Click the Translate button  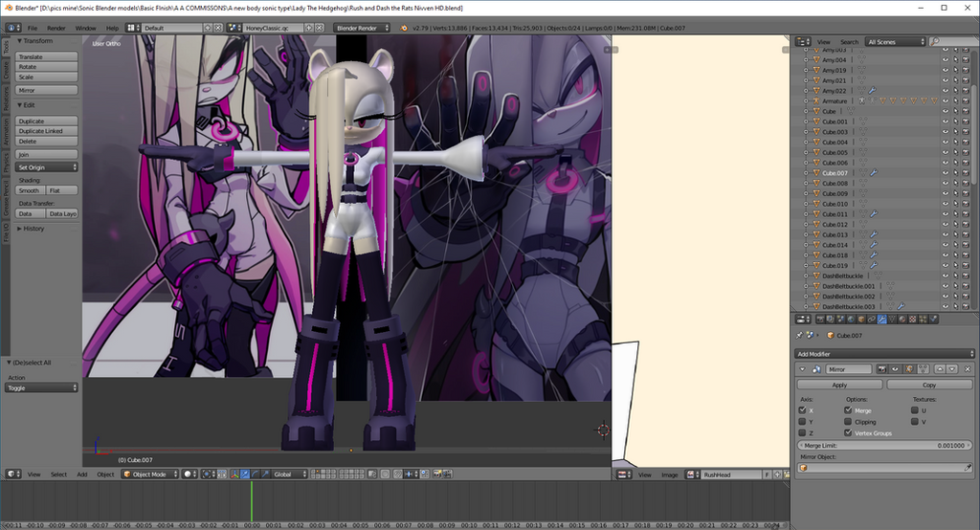coord(47,56)
